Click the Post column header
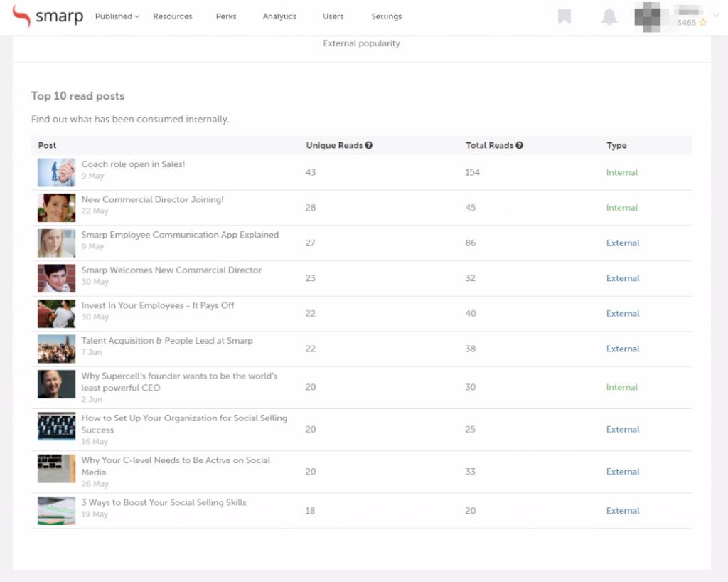 click(x=47, y=145)
